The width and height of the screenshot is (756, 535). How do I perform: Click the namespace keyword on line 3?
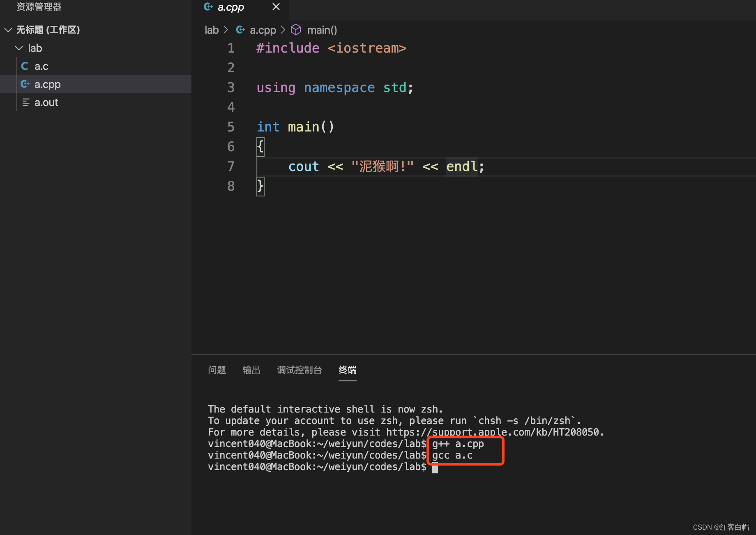coord(339,88)
